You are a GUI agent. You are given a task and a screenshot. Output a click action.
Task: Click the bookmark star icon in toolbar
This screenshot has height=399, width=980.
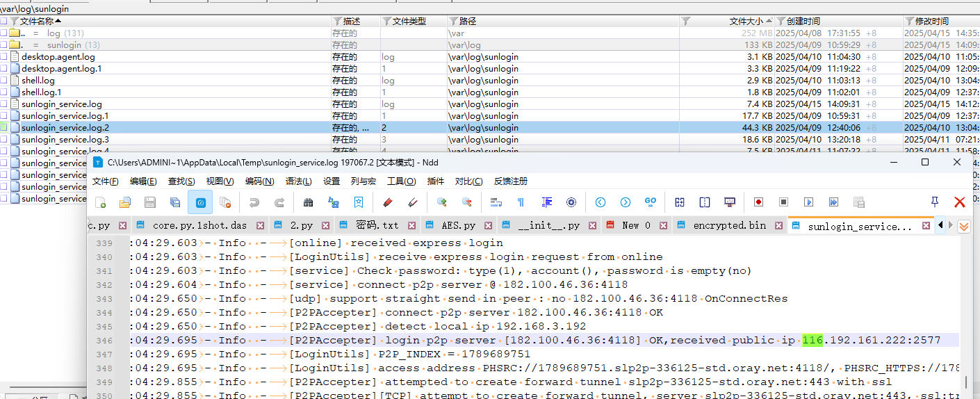(359, 202)
